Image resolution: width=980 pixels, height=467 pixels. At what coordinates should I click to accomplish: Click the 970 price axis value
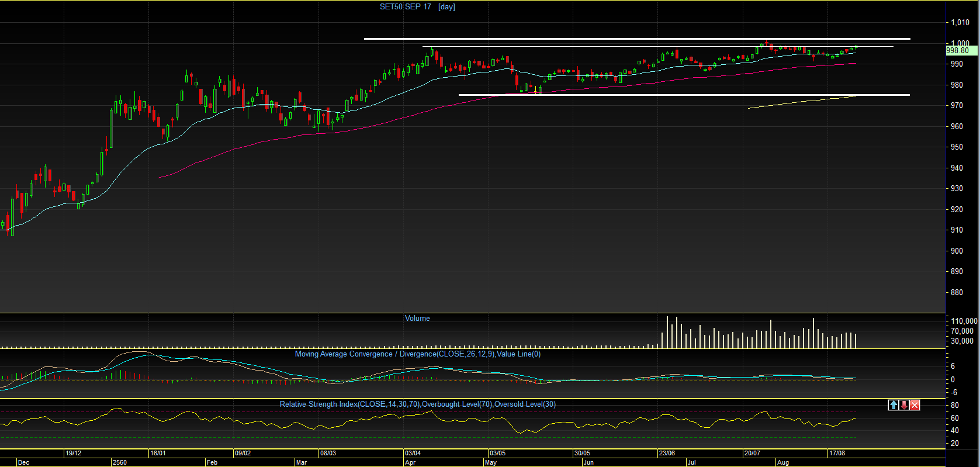[957, 106]
